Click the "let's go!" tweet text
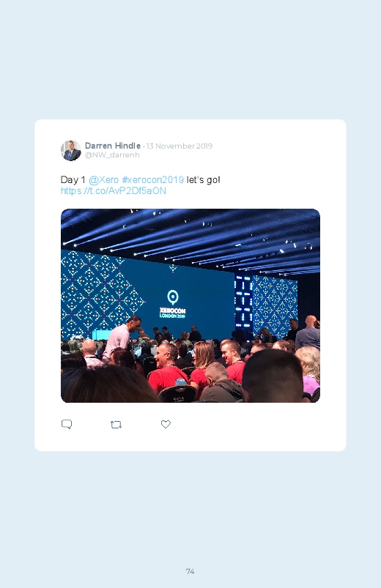The image size is (381, 588). click(x=203, y=179)
